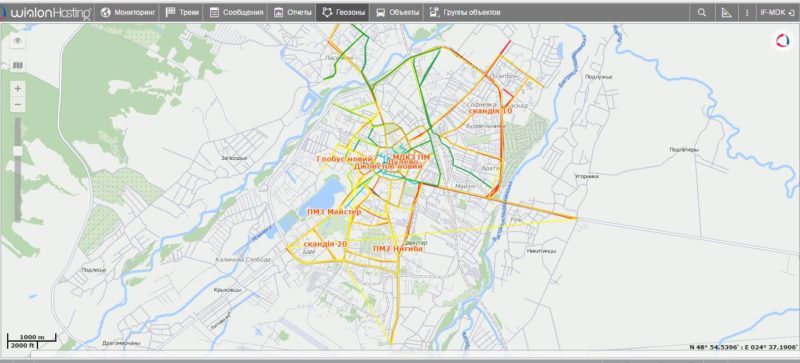Click the Никитинцы place label
The height and width of the screenshot is (363, 800).
point(542,251)
